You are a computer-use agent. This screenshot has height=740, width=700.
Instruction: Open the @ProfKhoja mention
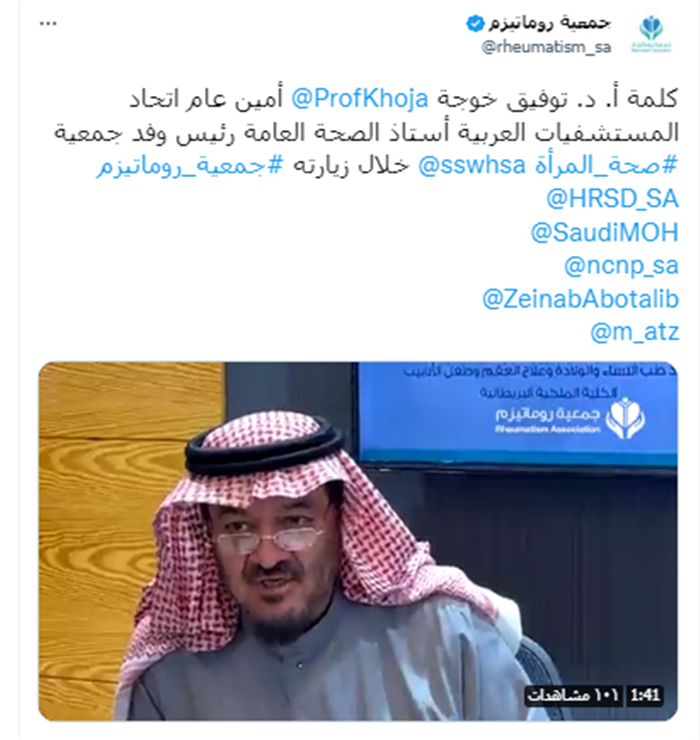(x=360, y=99)
